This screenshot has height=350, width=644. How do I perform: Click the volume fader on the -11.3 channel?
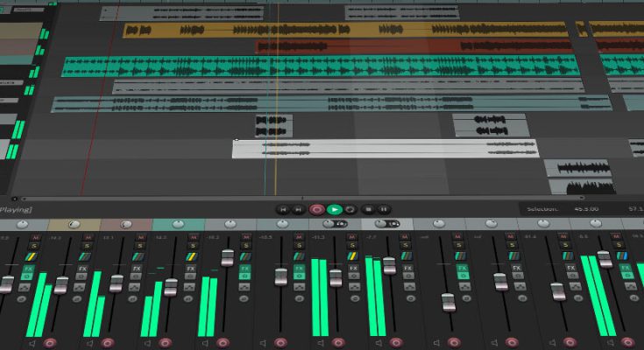(x=335, y=278)
